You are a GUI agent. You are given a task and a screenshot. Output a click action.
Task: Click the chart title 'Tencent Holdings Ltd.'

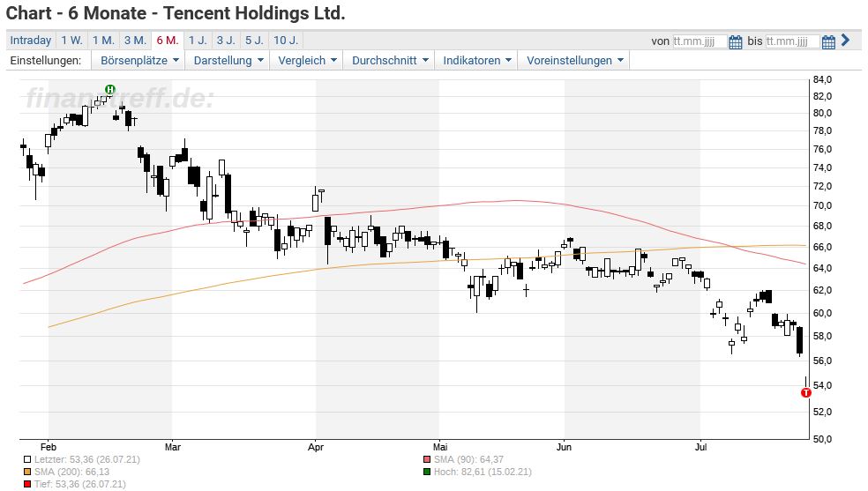[x=254, y=12]
